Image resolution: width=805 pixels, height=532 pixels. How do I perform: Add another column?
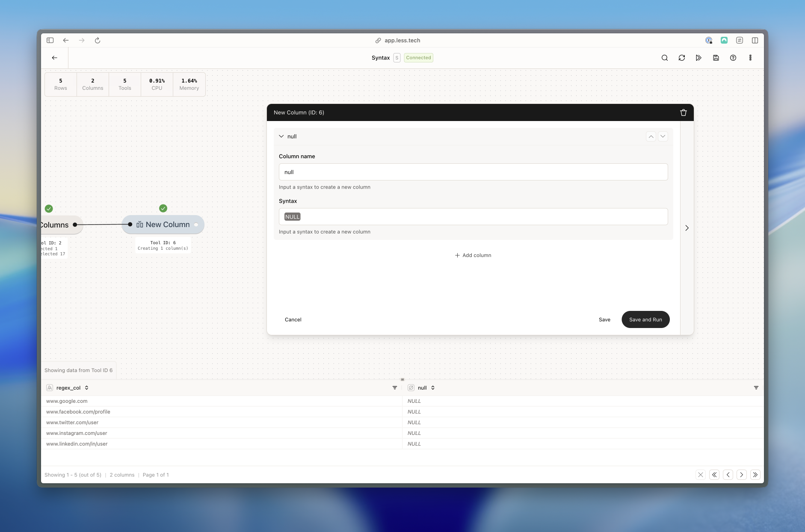point(473,255)
